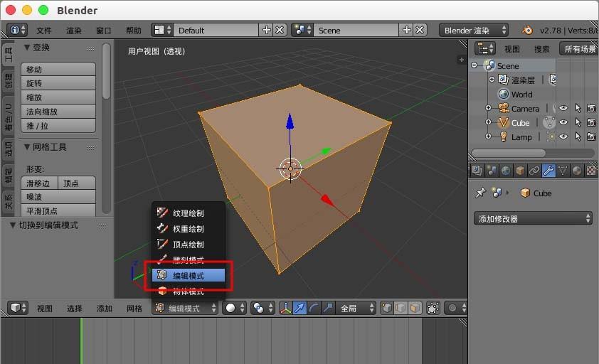Screen dimensions: 599x364
Task: Click plus icon to add screen layout
Action: [266, 30]
